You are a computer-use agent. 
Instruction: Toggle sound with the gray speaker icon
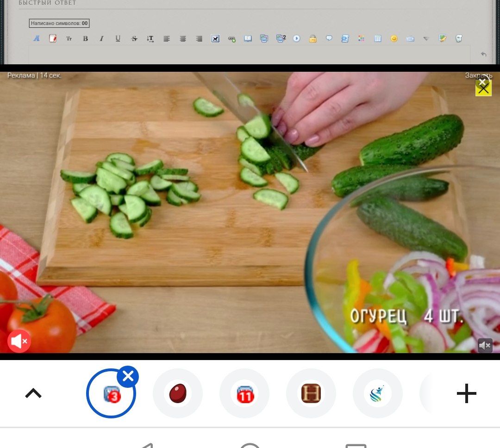coord(485,345)
